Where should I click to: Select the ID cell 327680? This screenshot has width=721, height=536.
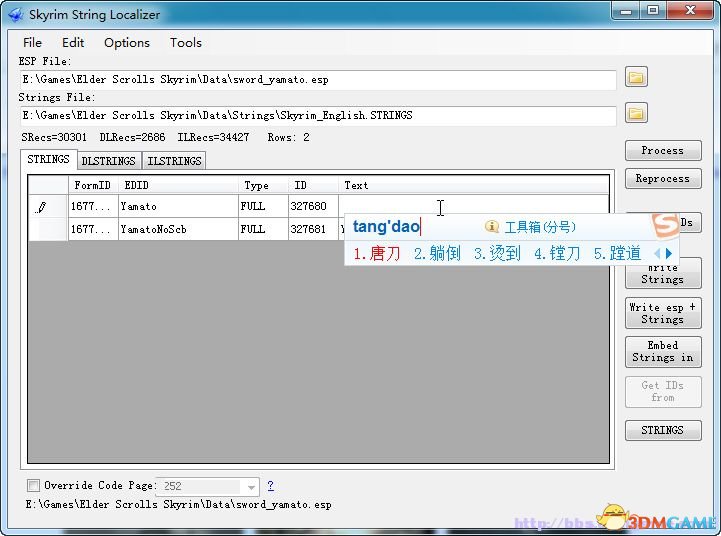point(314,206)
